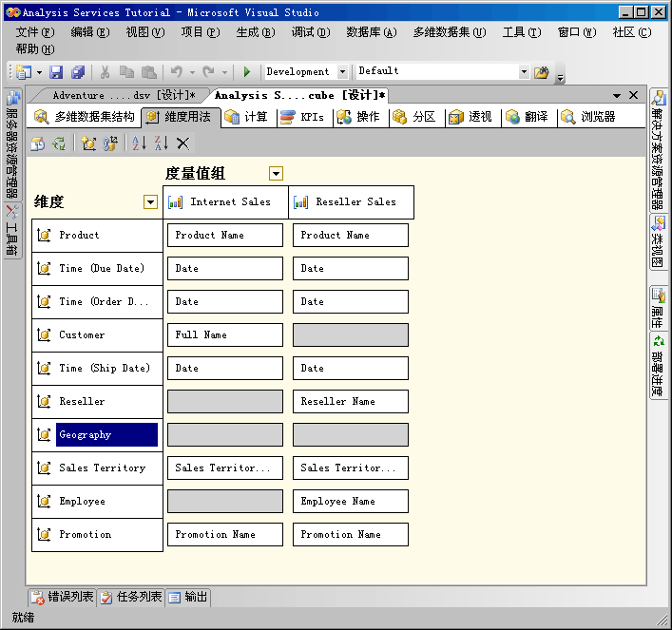The width and height of the screenshot is (672, 630).
Task: Click the Cut scissors icon
Action: (105, 72)
